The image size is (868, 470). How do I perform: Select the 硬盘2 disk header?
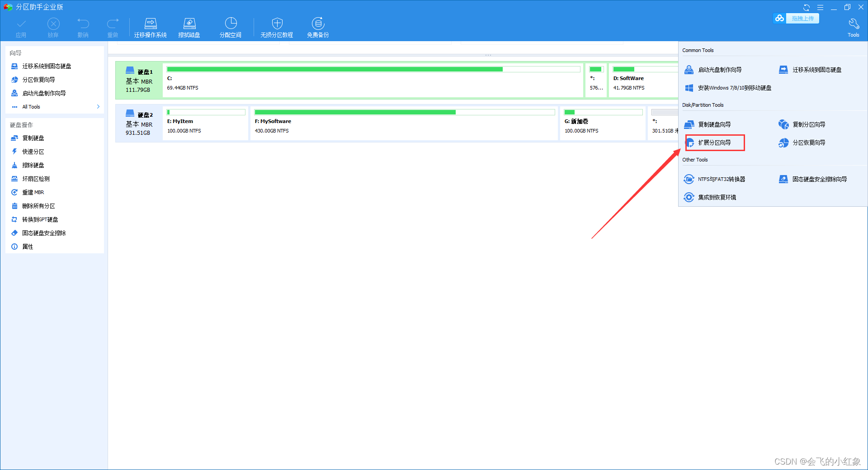pyautogui.click(x=139, y=123)
